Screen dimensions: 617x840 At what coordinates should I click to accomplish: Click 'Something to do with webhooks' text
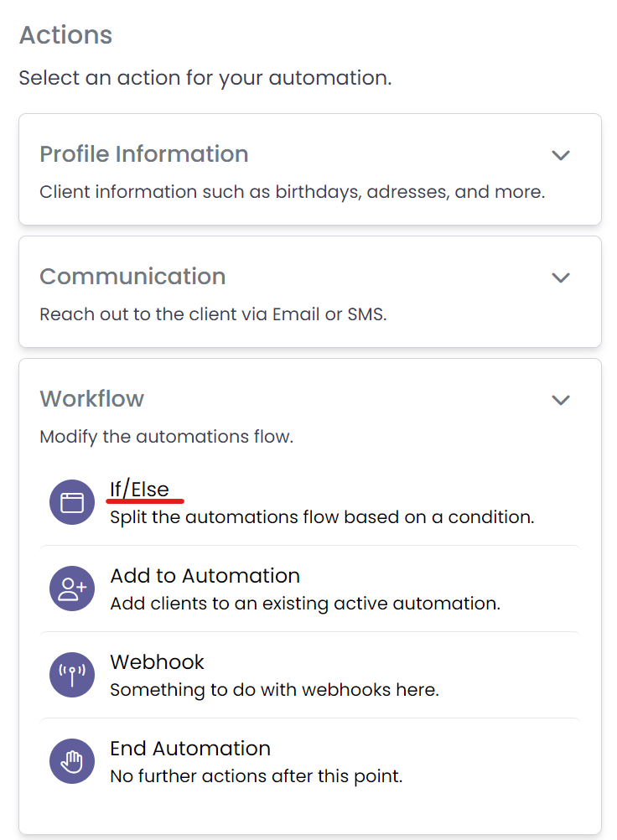[x=274, y=690]
